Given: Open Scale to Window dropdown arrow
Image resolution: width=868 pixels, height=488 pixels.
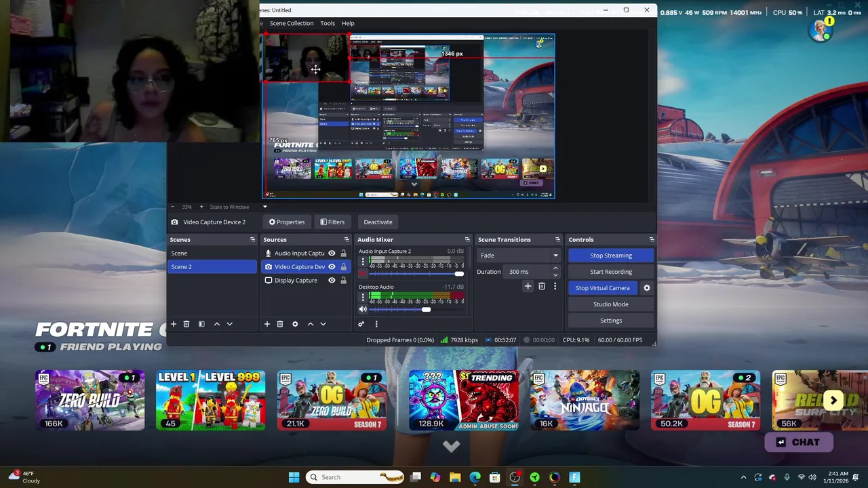Looking at the screenshot, I should [265, 207].
